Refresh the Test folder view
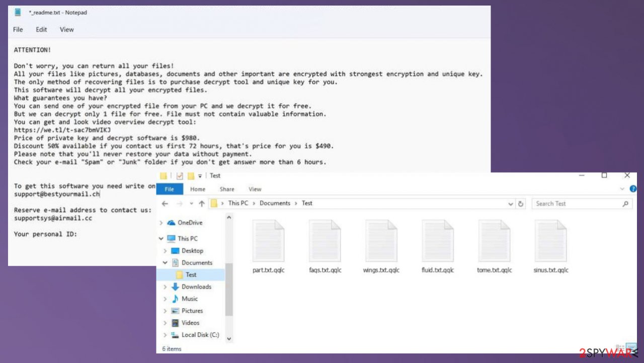The image size is (644, 363). 521,204
